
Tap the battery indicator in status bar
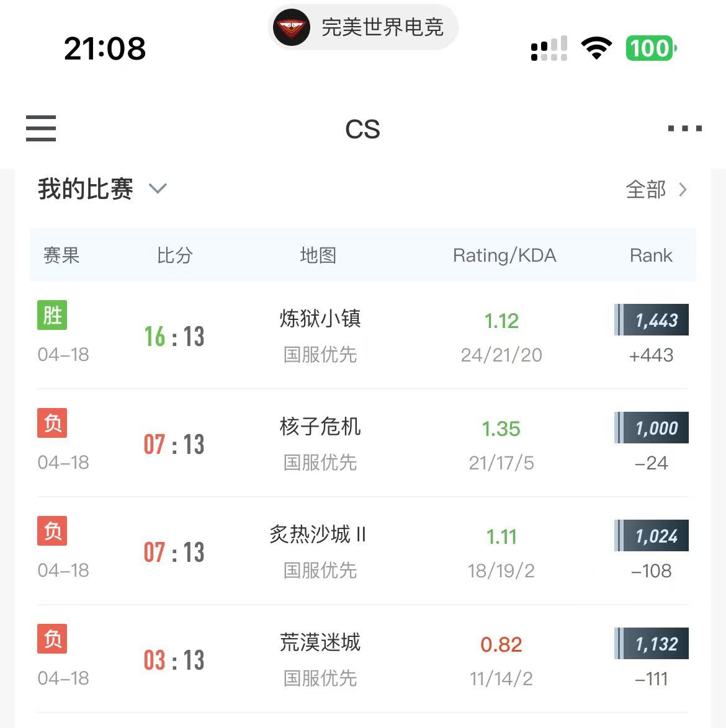pos(650,48)
